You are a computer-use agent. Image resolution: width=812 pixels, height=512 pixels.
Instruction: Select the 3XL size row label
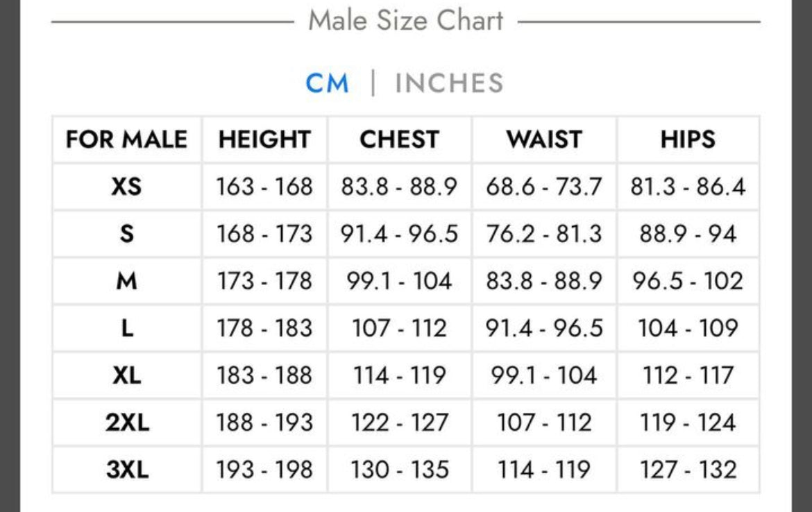pos(126,470)
